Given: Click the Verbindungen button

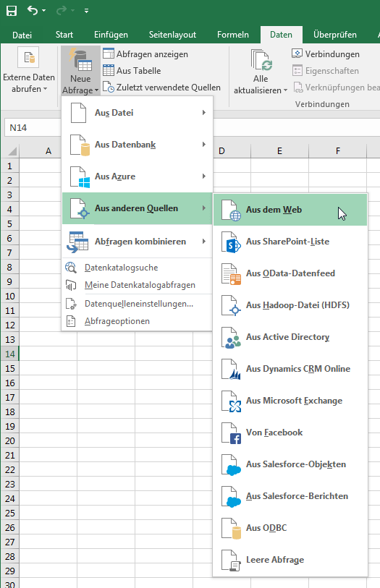Looking at the screenshot, I should coord(326,54).
